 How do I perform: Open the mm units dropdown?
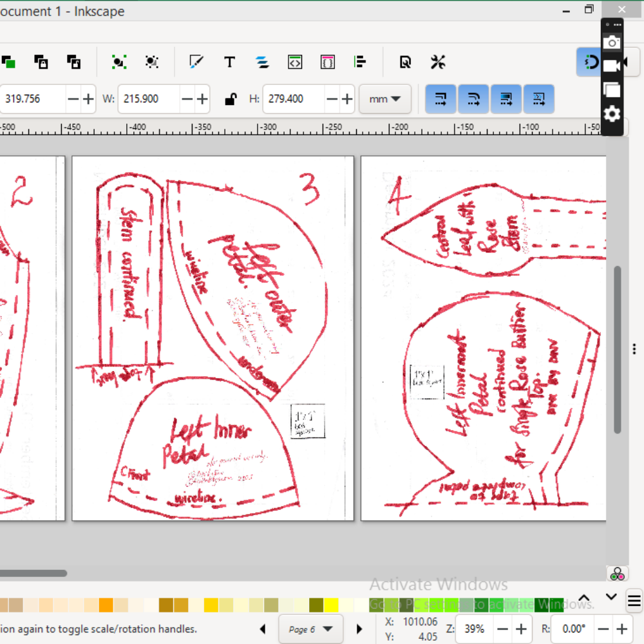[x=385, y=99]
